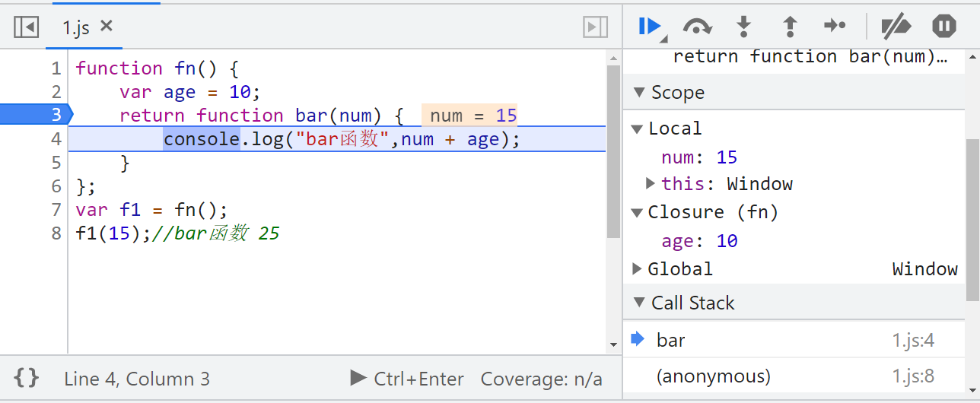Run snippet with Ctrl+Enter button
The image size is (980, 403).
click(x=407, y=379)
